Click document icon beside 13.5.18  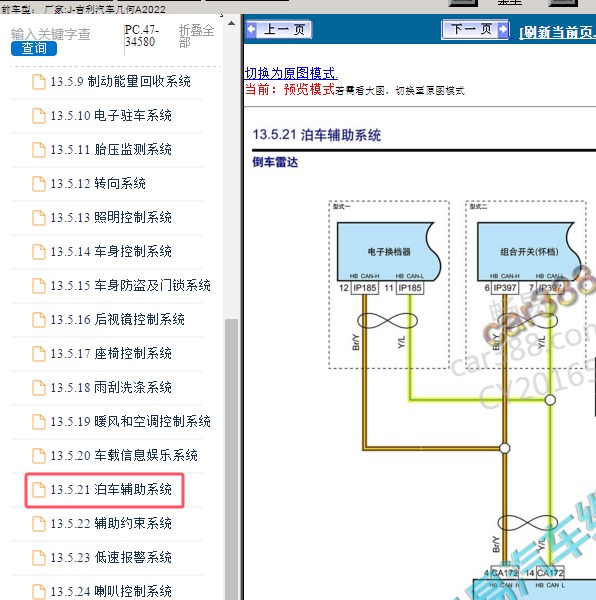click(x=39, y=388)
